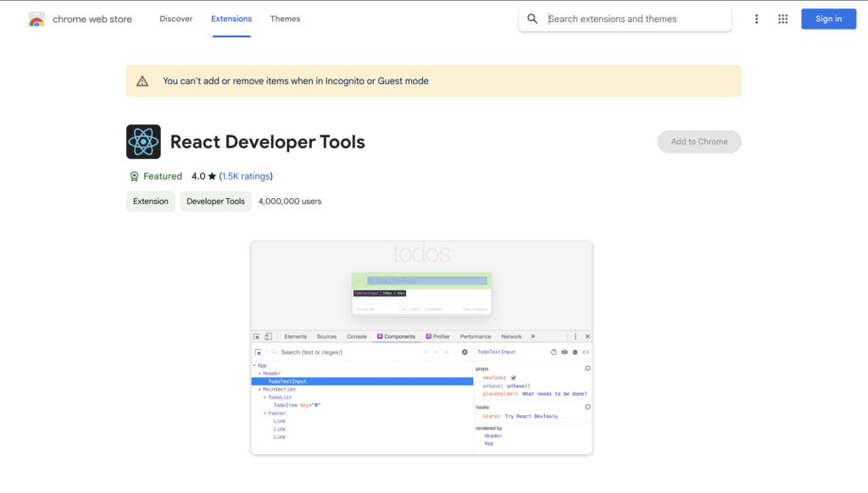Switch to the Discover tab
This screenshot has height=493, width=868.
175,18
